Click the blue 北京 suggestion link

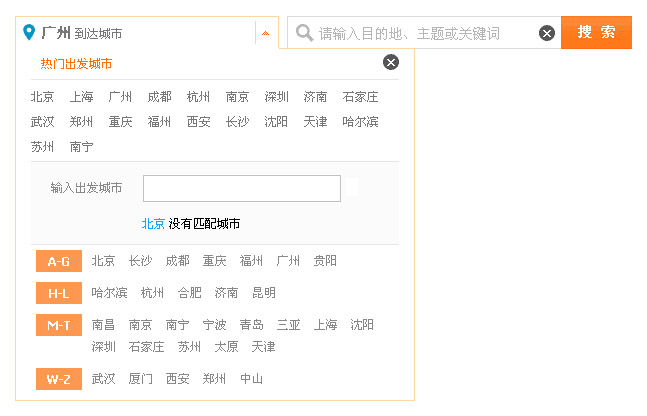153,224
